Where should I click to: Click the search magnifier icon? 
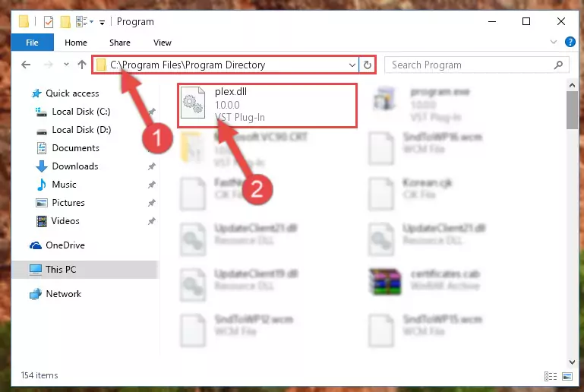[558, 65]
